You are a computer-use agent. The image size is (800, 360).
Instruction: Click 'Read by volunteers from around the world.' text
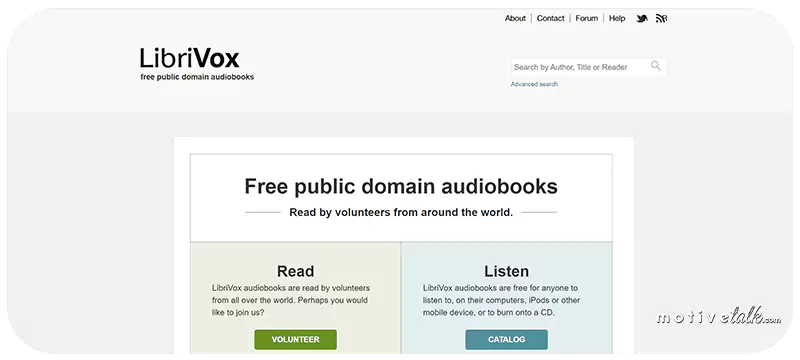pos(401,212)
